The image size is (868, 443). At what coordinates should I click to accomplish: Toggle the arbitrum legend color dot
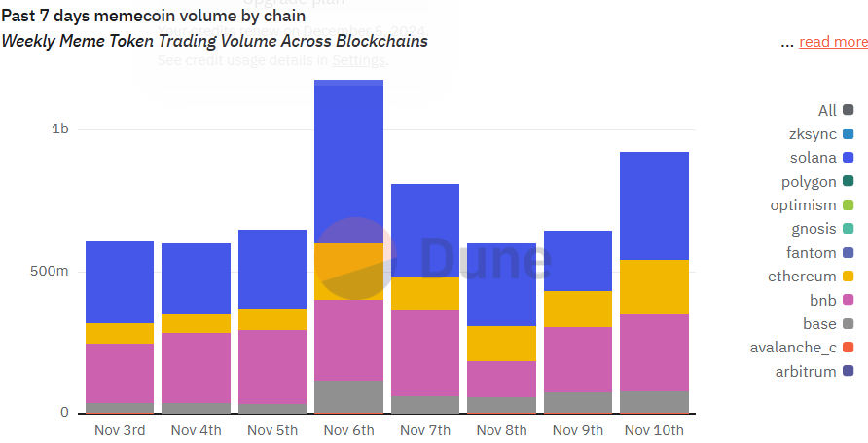click(x=849, y=371)
